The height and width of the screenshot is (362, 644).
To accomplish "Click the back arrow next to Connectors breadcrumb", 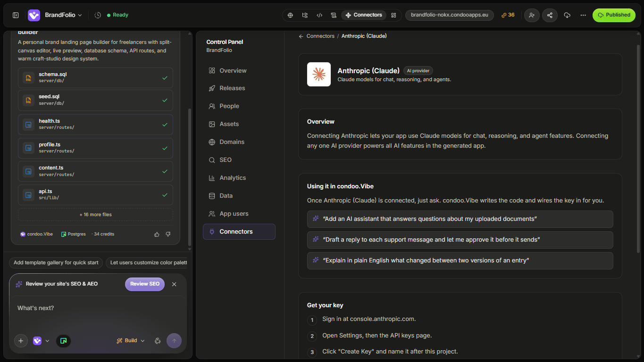I will point(301,36).
